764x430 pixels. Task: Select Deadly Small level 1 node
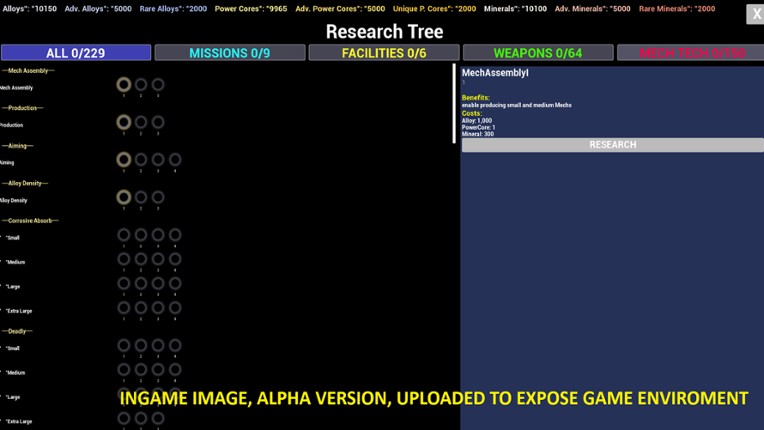coord(124,345)
